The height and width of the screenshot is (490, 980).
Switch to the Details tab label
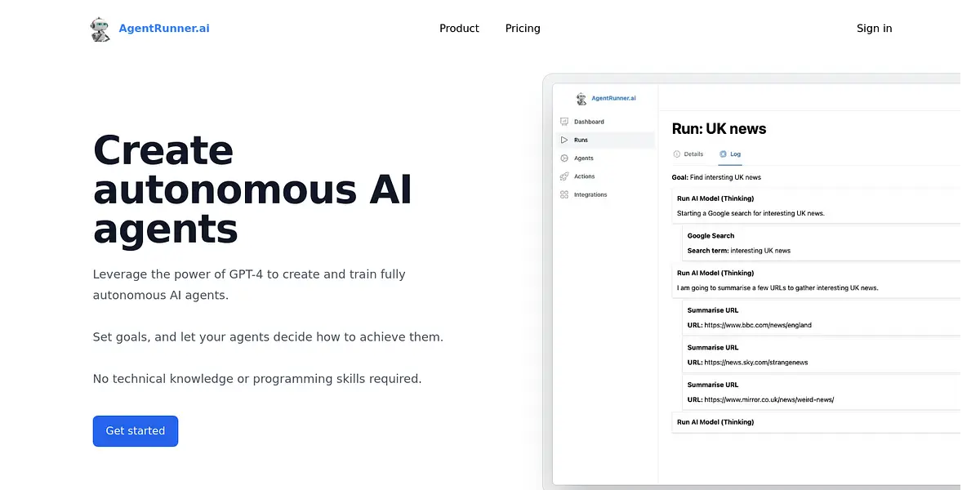pyautogui.click(x=693, y=154)
